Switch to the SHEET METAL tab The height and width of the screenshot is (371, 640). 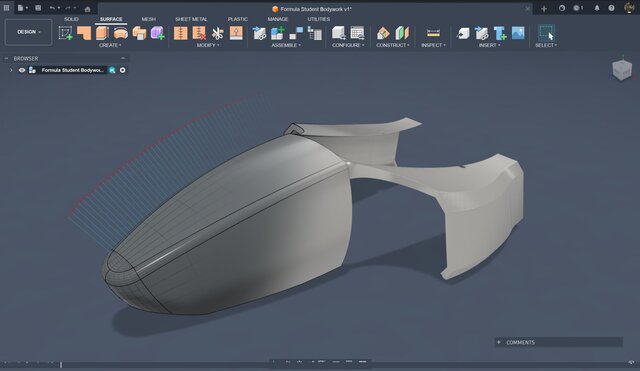coord(191,19)
